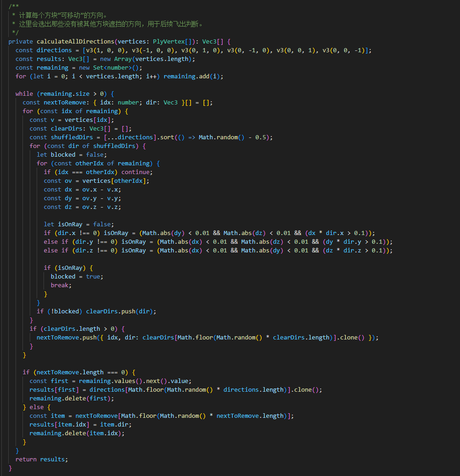
Task: Click the comment line starting with 这里会选出
Action: (108, 24)
